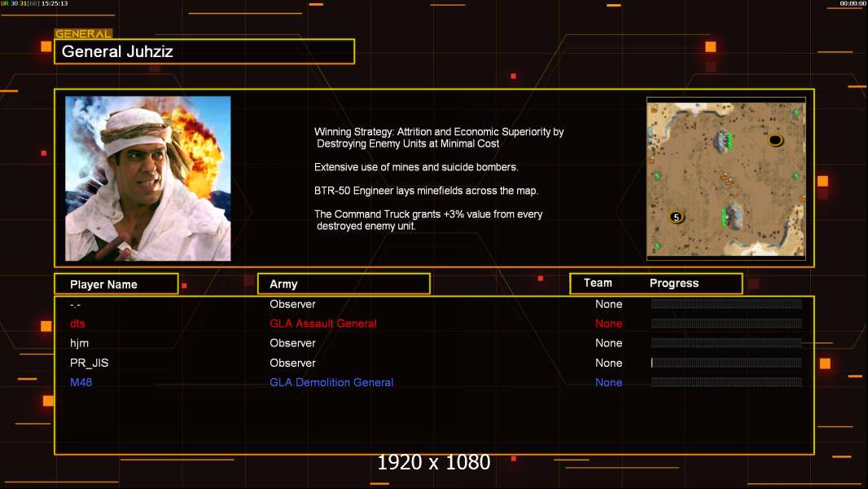Select the General Juhziz title field
Image resolution: width=868 pixels, height=489 pixels.
(204, 51)
